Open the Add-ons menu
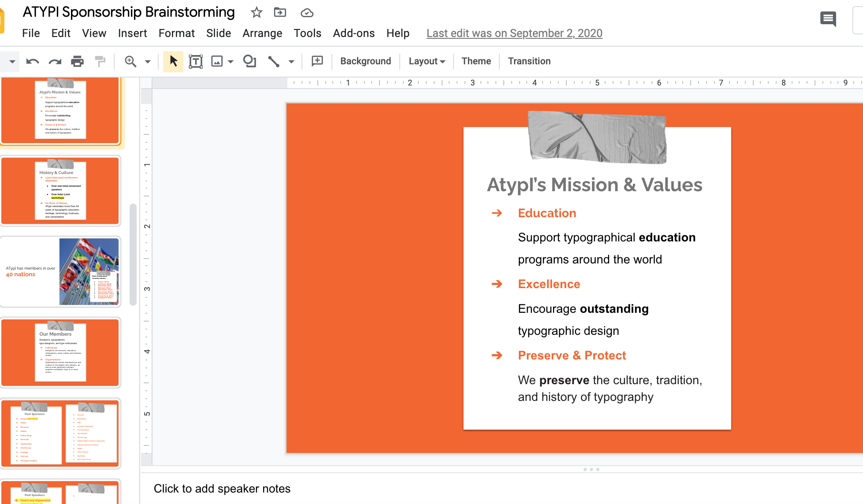This screenshot has width=863, height=504. pyautogui.click(x=353, y=33)
